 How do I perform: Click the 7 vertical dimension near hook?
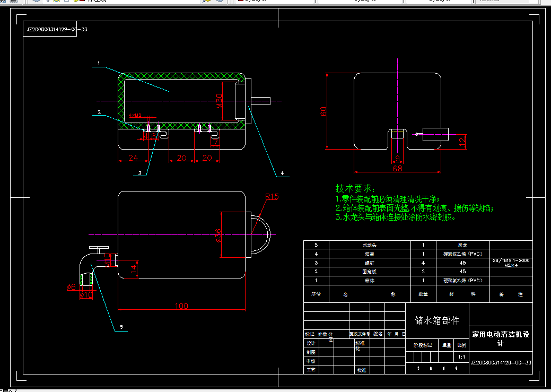point(215,142)
